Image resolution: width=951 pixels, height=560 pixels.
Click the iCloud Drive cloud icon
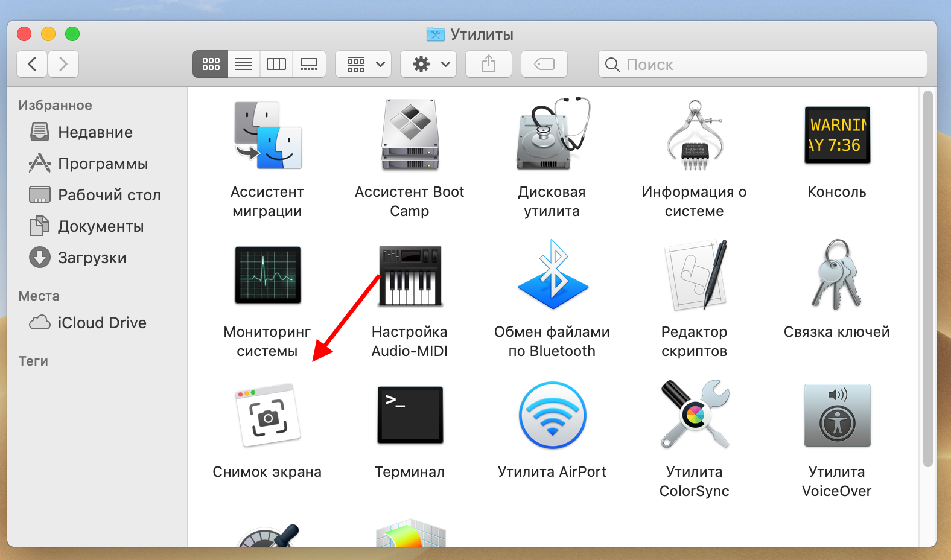(40, 322)
